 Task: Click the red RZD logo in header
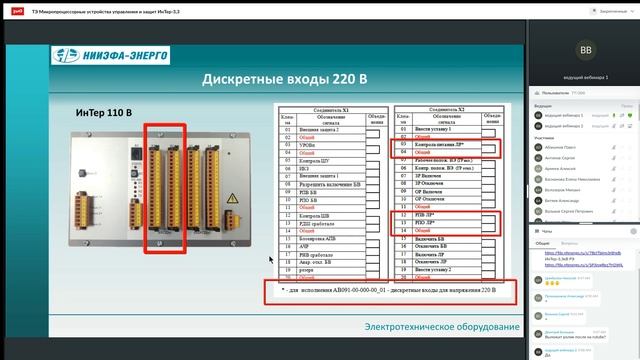click(x=17, y=11)
